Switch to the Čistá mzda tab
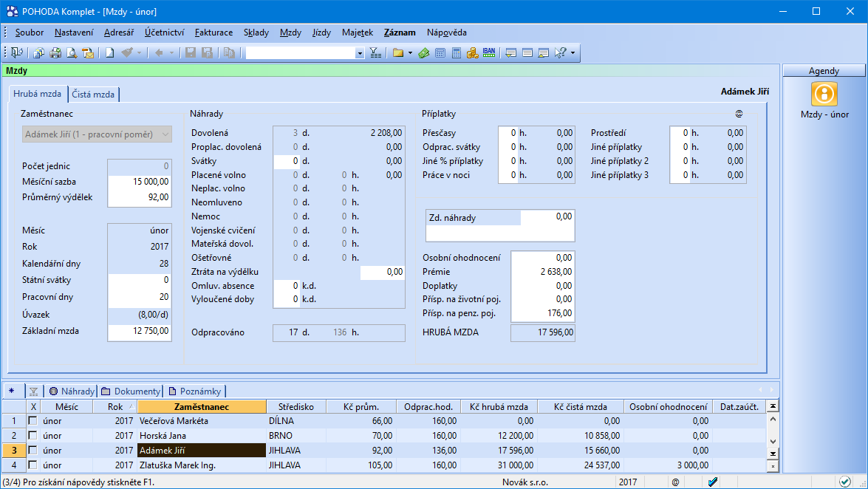Viewport: 868px width, 489px height. 93,94
